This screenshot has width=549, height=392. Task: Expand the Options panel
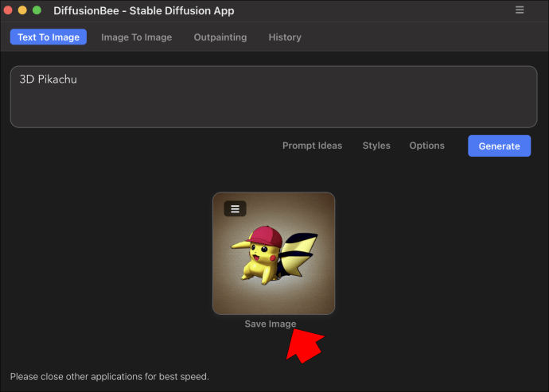tap(426, 146)
